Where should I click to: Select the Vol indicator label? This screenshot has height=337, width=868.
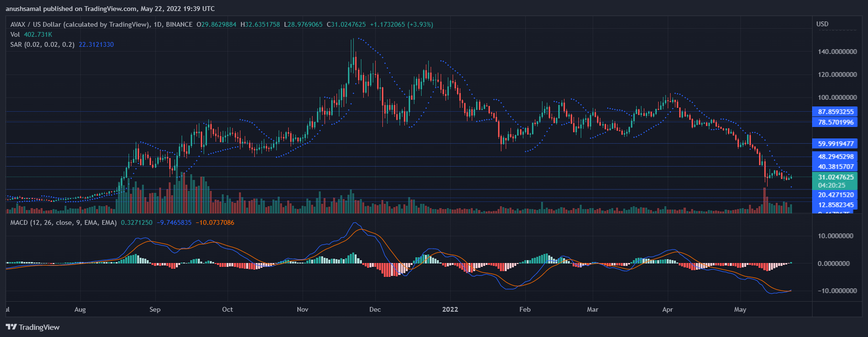click(x=15, y=34)
